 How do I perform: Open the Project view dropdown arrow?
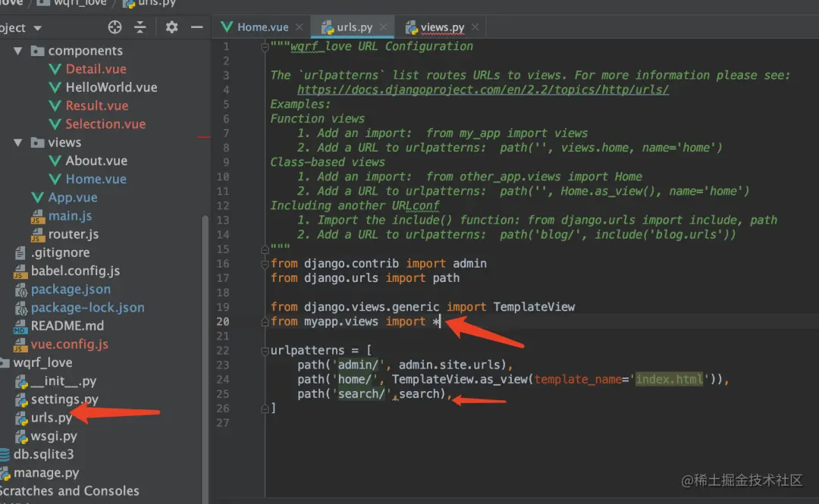37,28
